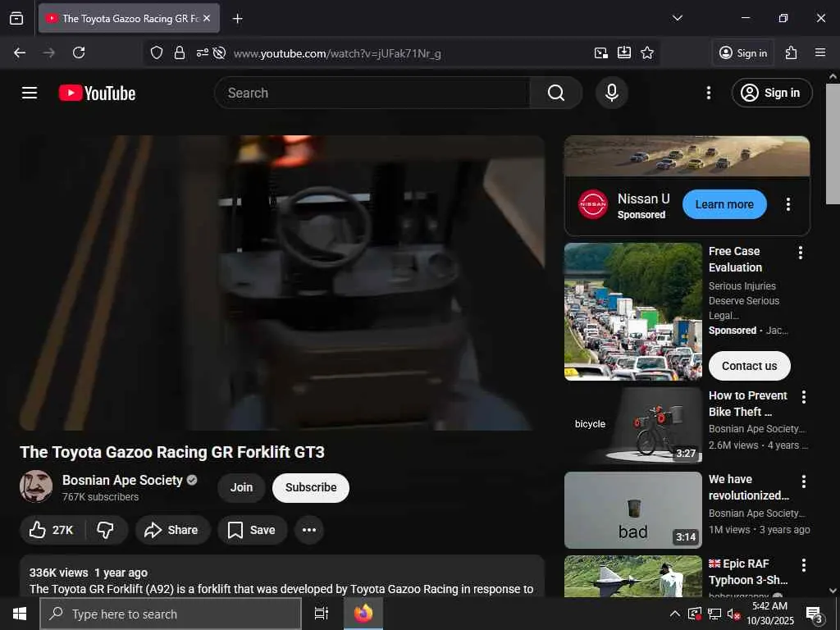Subscribe to Bosnian Ape Society
Viewport: 840px width, 630px height.
tap(311, 487)
